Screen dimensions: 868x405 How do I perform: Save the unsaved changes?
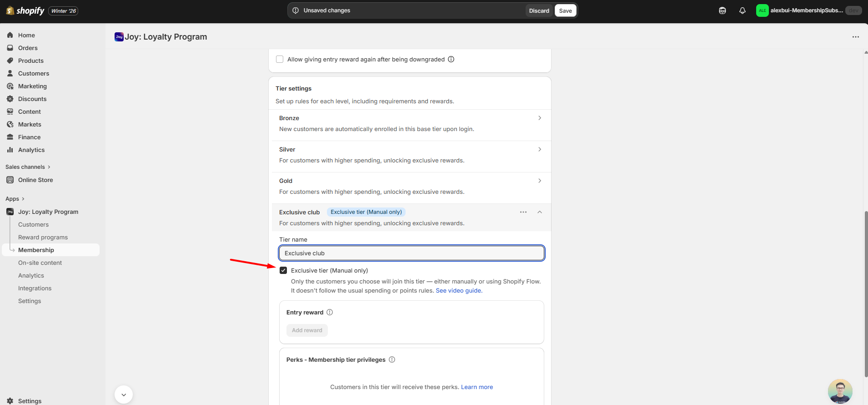coord(565,10)
